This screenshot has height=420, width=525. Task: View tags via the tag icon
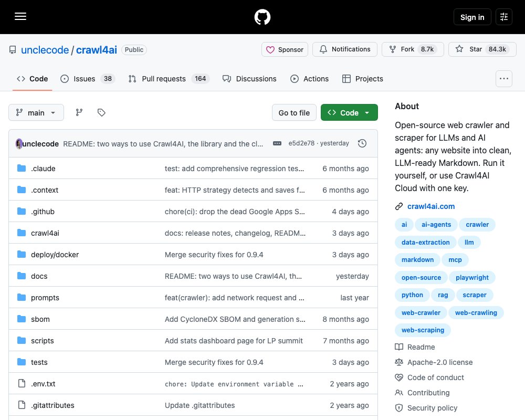pos(101,112)
